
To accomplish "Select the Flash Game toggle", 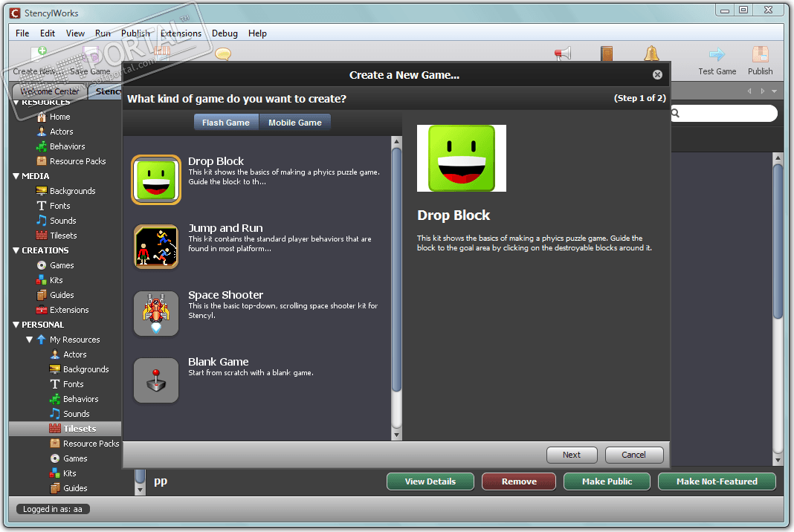I will click(x=226, y=123).
